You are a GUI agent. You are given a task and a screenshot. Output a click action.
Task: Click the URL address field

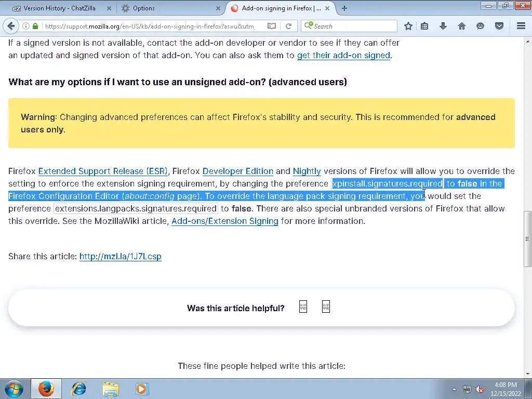(x=149, y=26)
